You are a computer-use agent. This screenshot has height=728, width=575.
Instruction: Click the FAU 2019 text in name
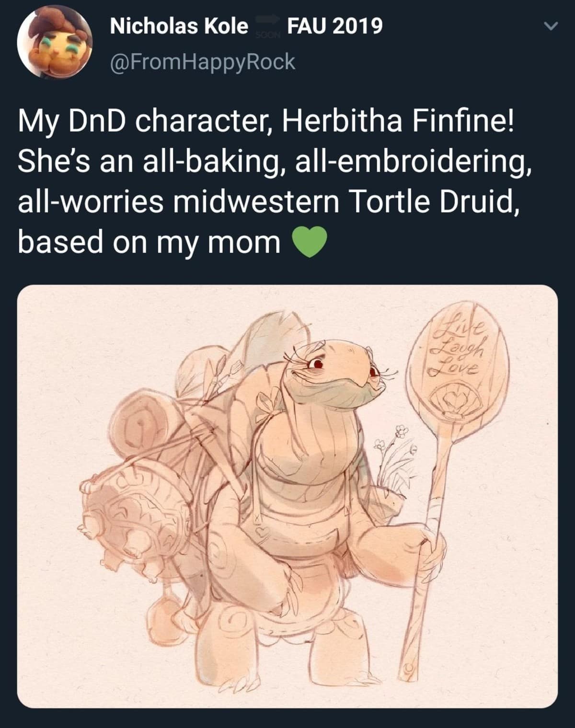[x=334, y=26]
